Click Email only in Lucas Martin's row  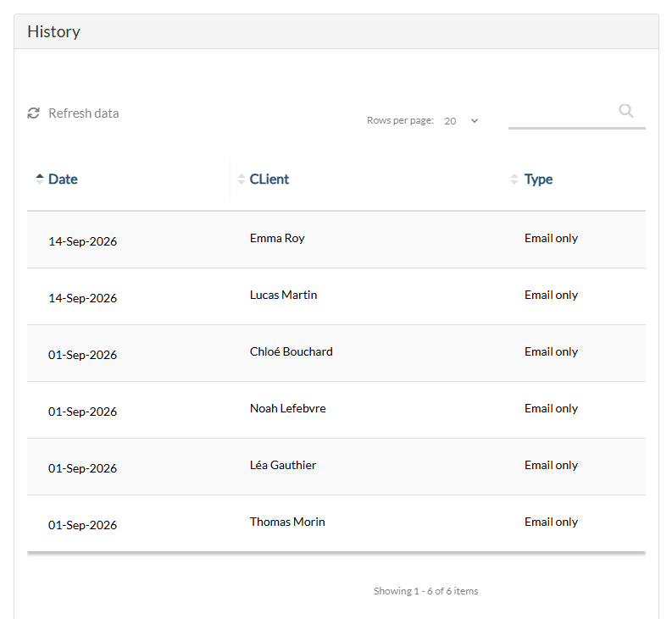click(x=551, y=295)
